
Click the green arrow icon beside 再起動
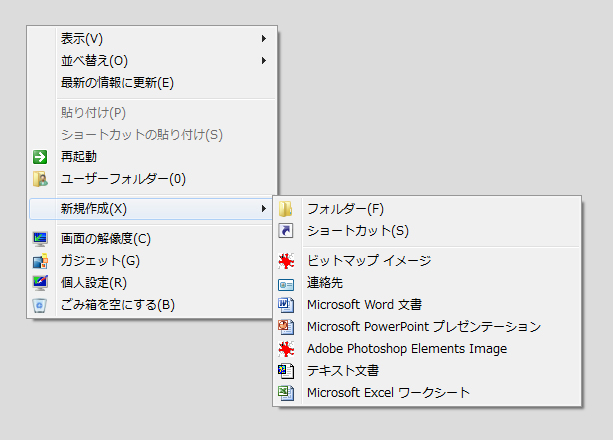click(40, 157)
